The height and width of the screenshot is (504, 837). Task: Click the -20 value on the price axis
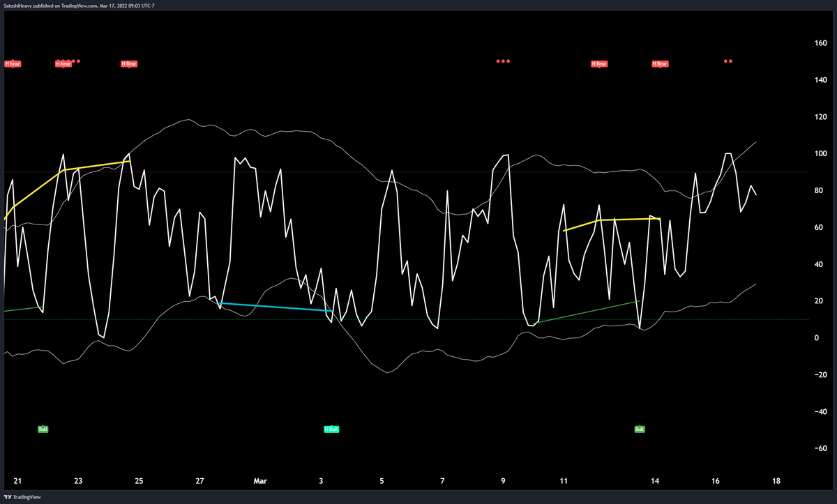(821, 375)
